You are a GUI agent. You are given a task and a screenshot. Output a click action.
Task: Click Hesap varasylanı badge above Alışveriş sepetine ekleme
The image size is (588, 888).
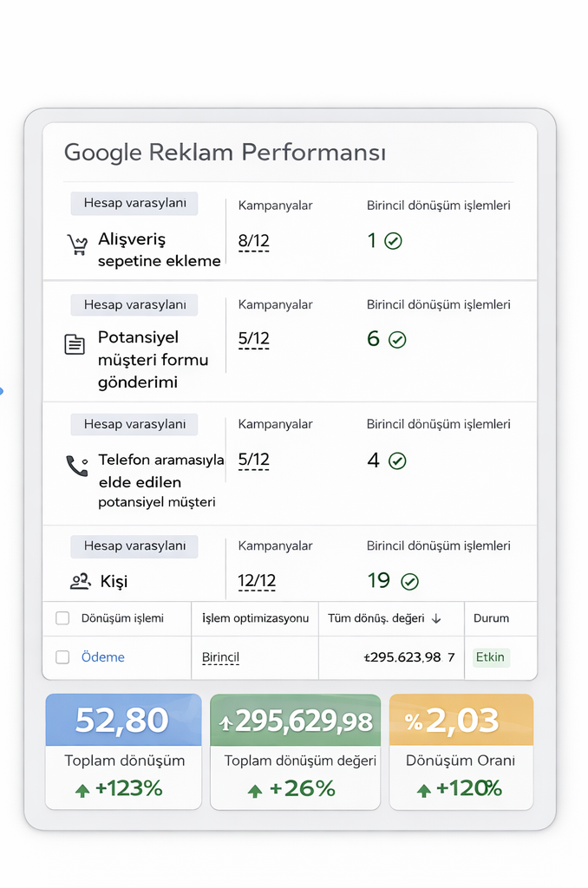134,203
